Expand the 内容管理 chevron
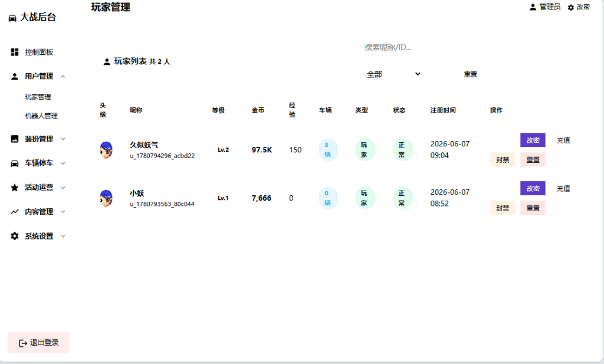Viewport: 604px width, 364px height. tap(63, 211)
